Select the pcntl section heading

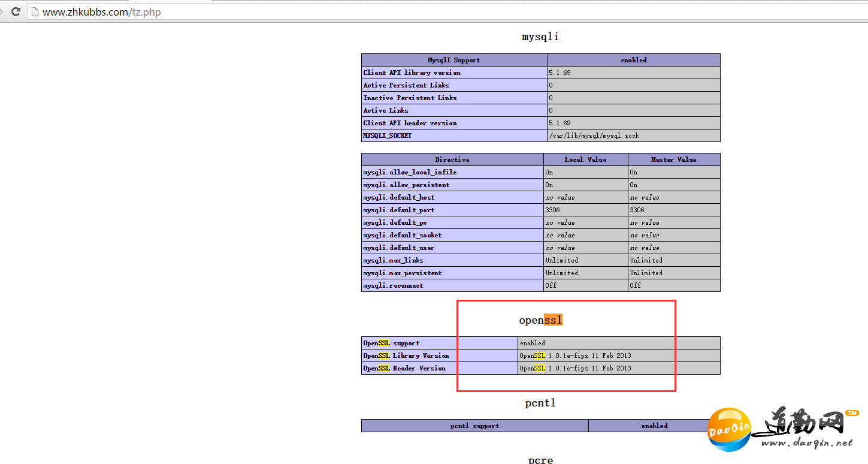(540, 403)
